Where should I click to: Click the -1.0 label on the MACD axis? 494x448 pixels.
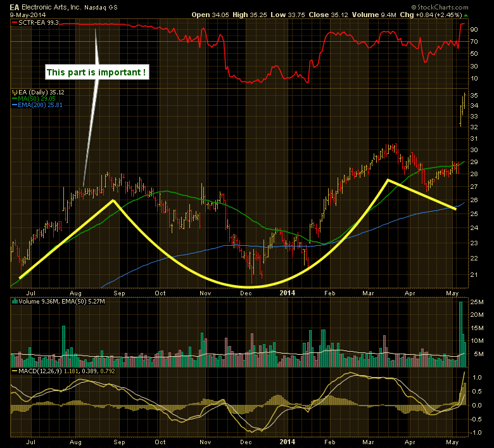coord(476,433)
